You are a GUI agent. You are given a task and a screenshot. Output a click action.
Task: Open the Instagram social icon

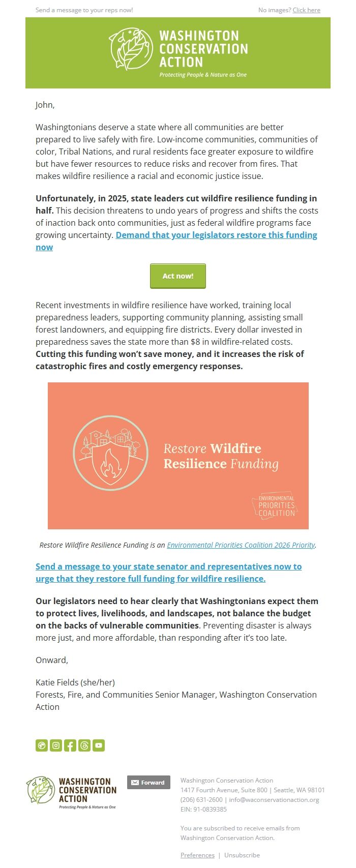pyautogui.click(x=56, y=745)
